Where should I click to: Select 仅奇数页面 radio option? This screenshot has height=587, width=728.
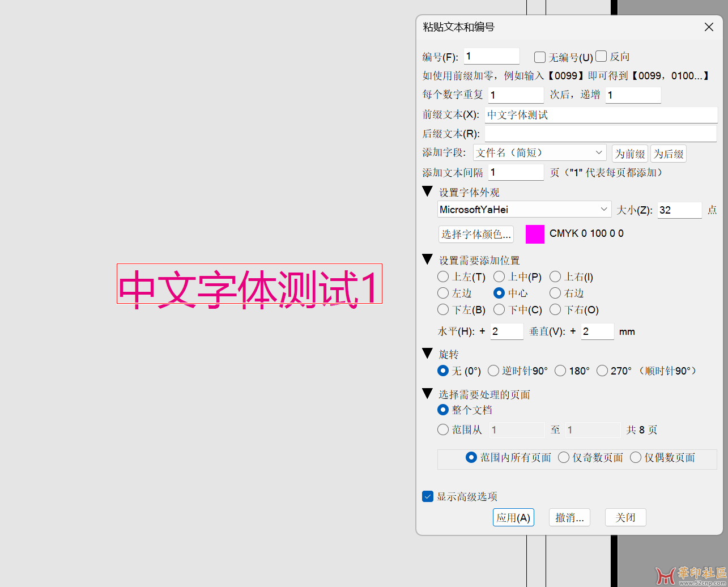564,458
